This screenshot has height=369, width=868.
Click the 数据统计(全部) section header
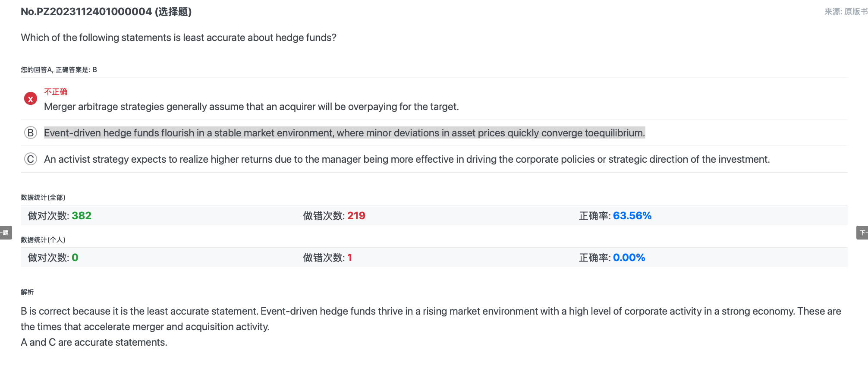point(43,198)
